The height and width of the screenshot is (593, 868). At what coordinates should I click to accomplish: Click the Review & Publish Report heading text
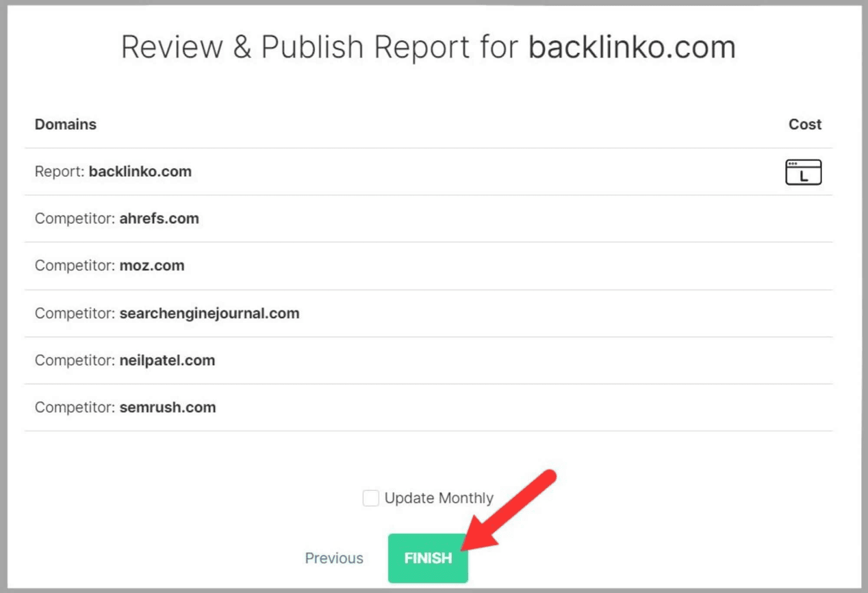coord(320,47)
